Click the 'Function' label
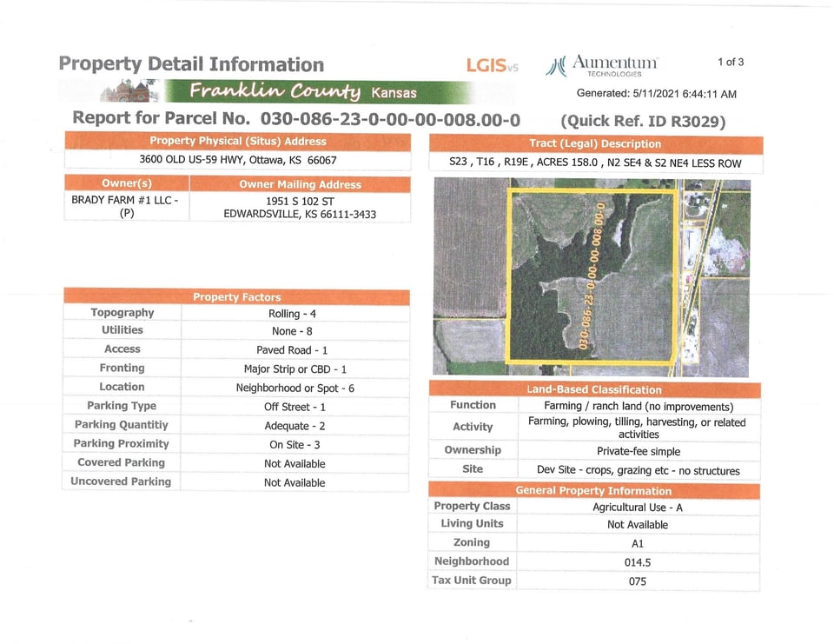 click(x=473, y=405)
